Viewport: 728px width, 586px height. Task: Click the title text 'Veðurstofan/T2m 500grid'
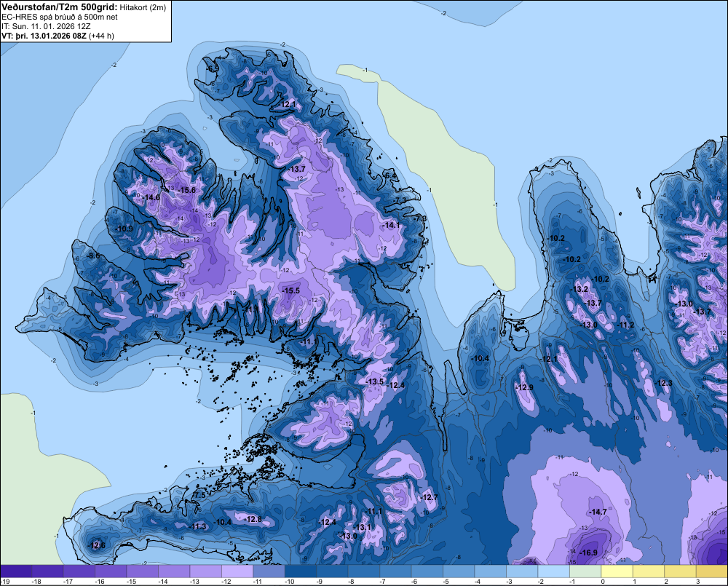tap(60, 7)
